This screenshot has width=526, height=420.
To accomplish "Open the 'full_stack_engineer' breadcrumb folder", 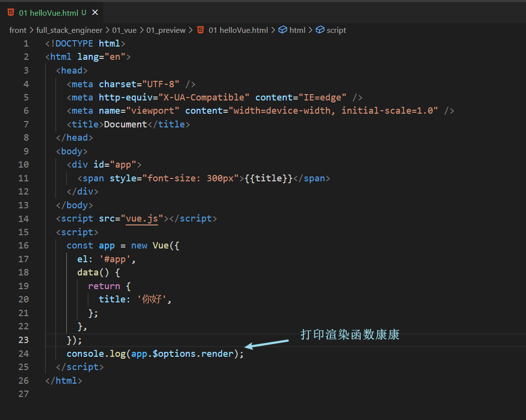I will pos(69,30).
